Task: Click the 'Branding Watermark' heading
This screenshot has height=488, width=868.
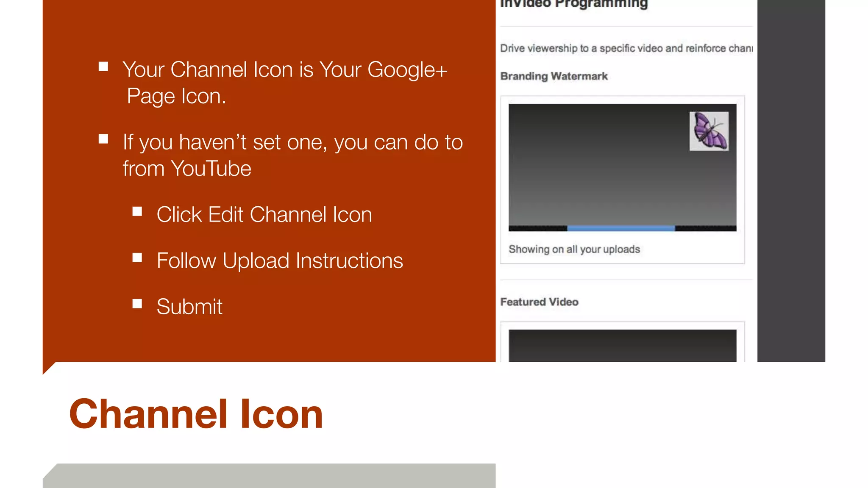Action: click(x=554, y=76)
